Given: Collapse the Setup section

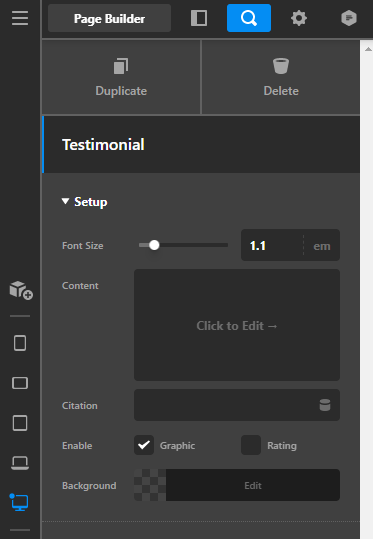Looking at the screenshot, I should click(85, 202).
